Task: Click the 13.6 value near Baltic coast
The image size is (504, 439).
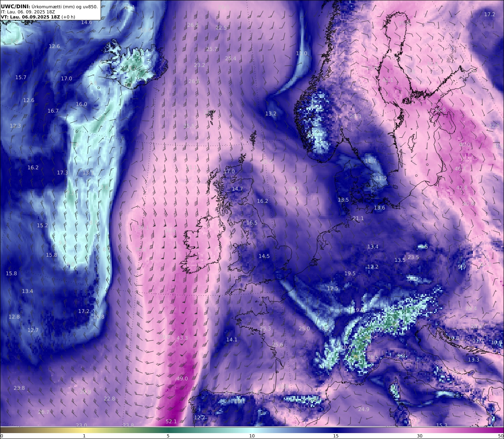Action: point(380,207)
